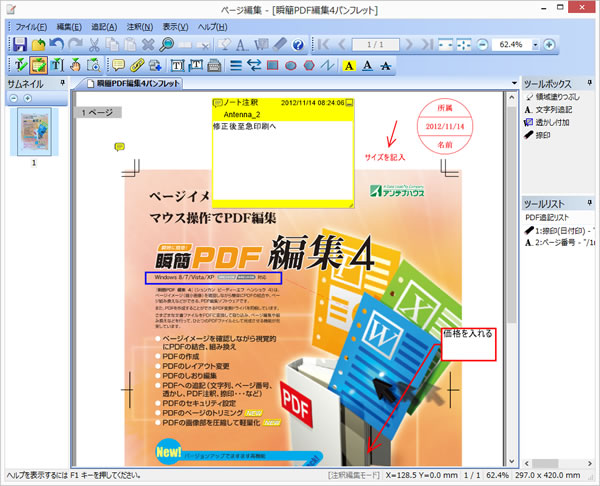This screenshot has width=600, height=486.
Task: Open the magnifier search tool
Action: click(166, 44)
